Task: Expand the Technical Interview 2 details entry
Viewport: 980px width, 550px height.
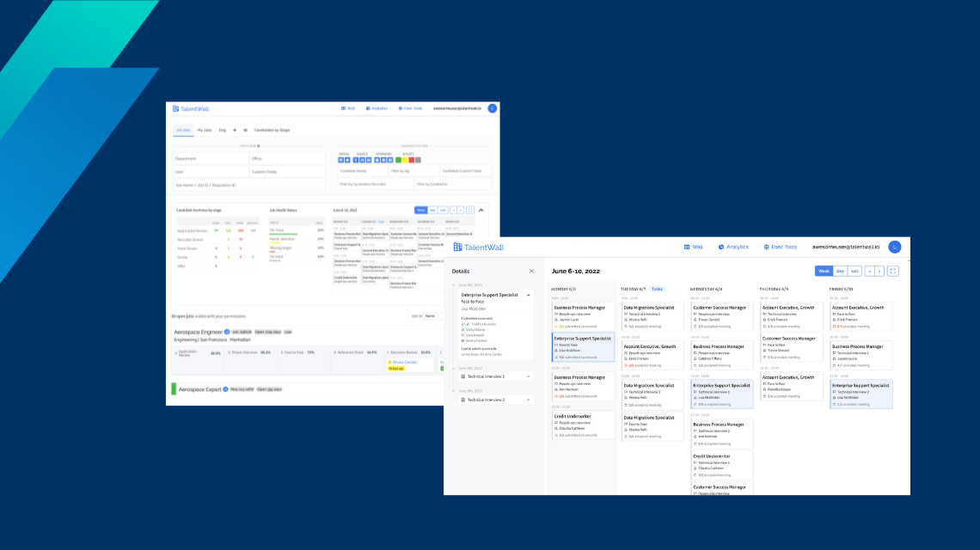Action: pyautogui.click(x=528, y=400)
